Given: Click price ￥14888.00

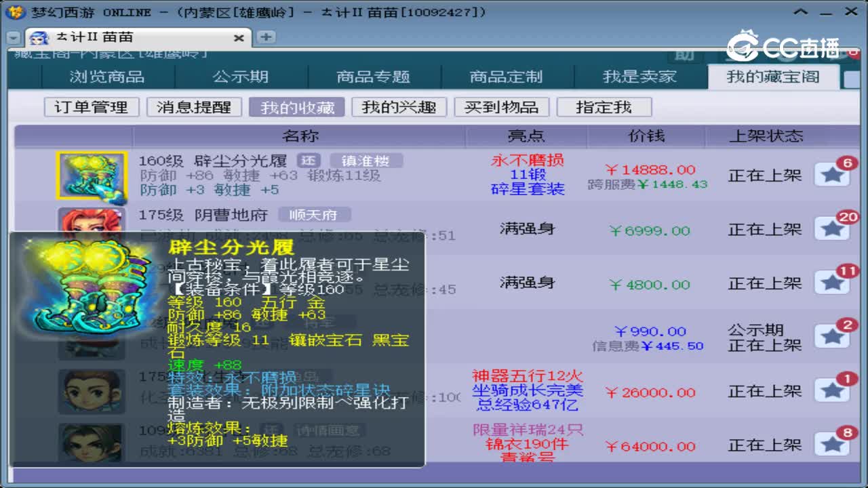Looking at the screenshot, I should pos(650,169).
